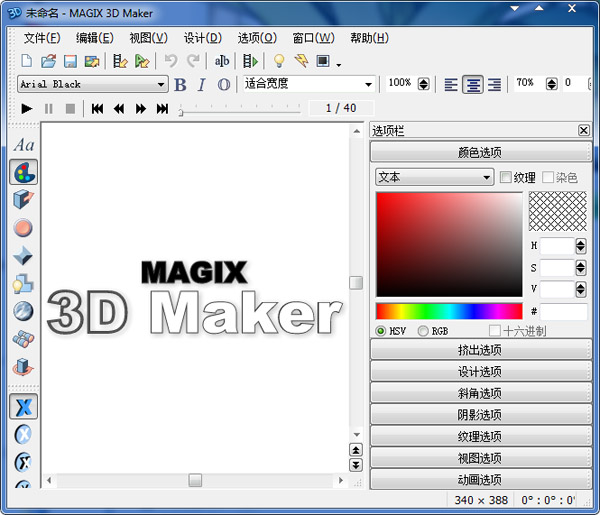Screen dimensions: 600x515
Task: Click the lightbulb icon in top toolbar
Action: pyautogui.click(x=279, y=61)
